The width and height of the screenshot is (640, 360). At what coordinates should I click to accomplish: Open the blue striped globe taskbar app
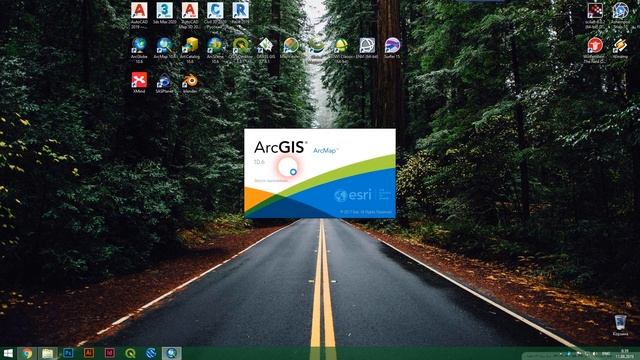tap(151, 353)
